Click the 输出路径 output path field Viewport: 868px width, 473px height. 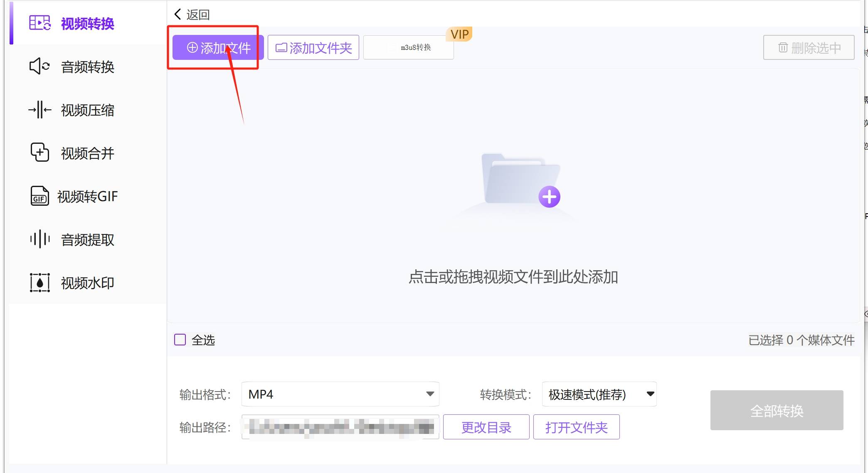(x=340, y=427)
